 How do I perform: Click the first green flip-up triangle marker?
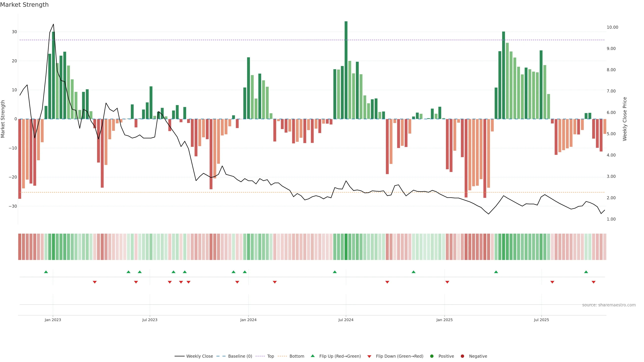[x=46, y=272]
